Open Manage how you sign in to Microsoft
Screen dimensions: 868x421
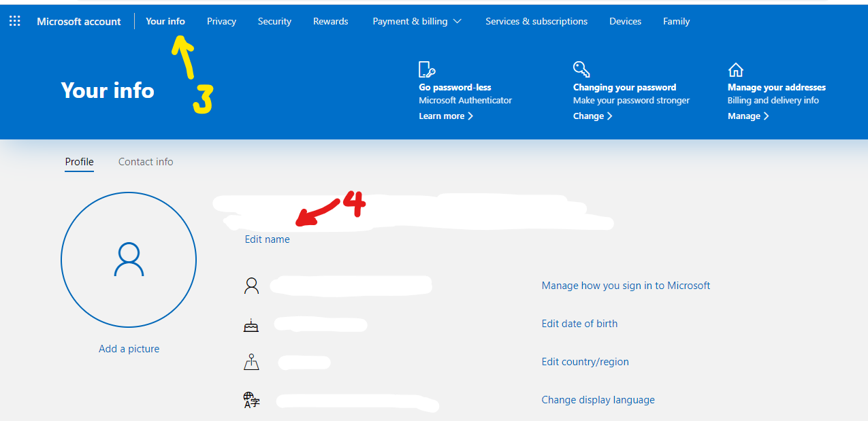point(626,286)
